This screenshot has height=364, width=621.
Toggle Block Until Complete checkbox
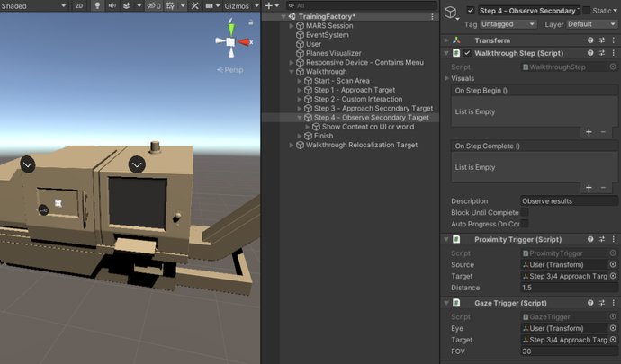[x=525, y=213]
